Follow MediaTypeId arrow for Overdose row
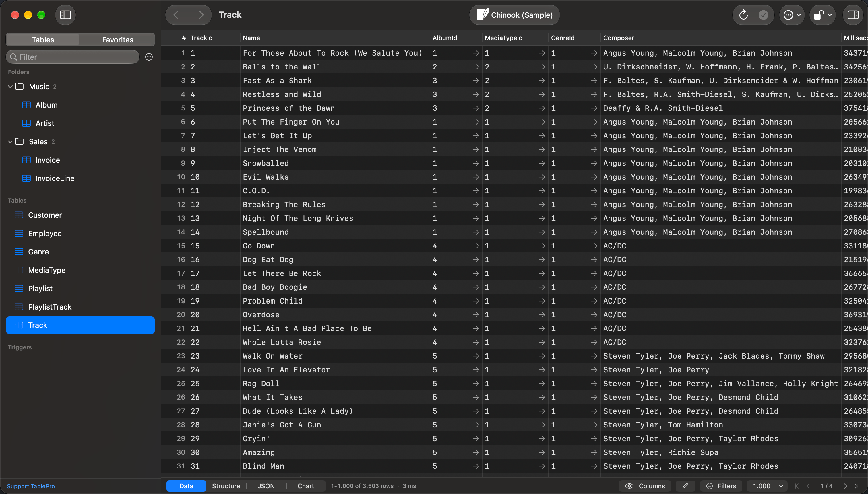868x494 pixels. click(x=541, y=314)
